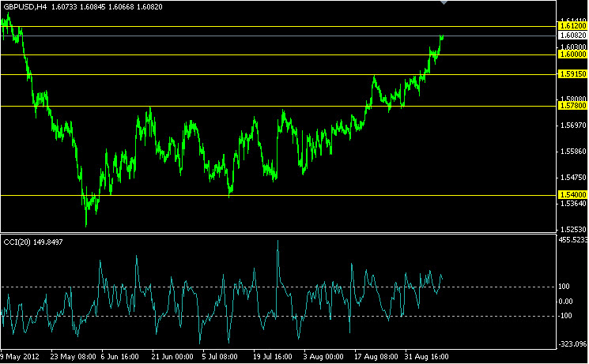Image resolution: width=589 pixels, height=364 pixels.
Task: Click the 19 Jul 16:00 date label
Action: pos(272,356)
